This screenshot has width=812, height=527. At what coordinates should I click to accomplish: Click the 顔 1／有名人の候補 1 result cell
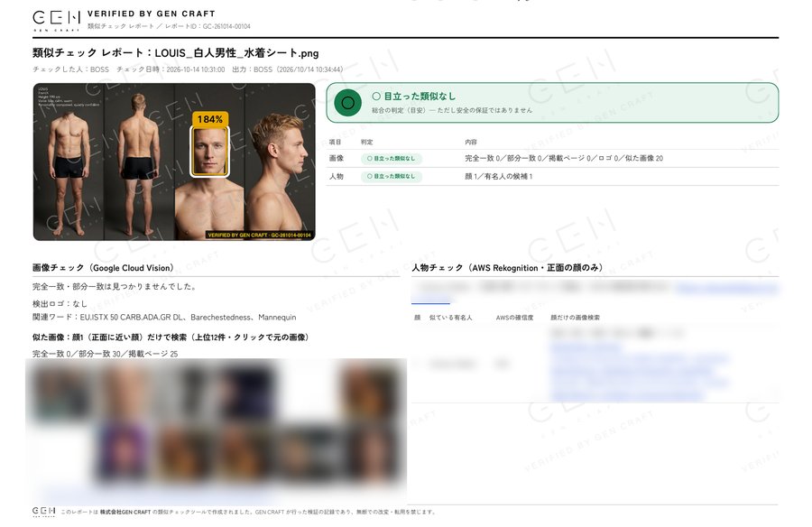(x=499, y=177)
